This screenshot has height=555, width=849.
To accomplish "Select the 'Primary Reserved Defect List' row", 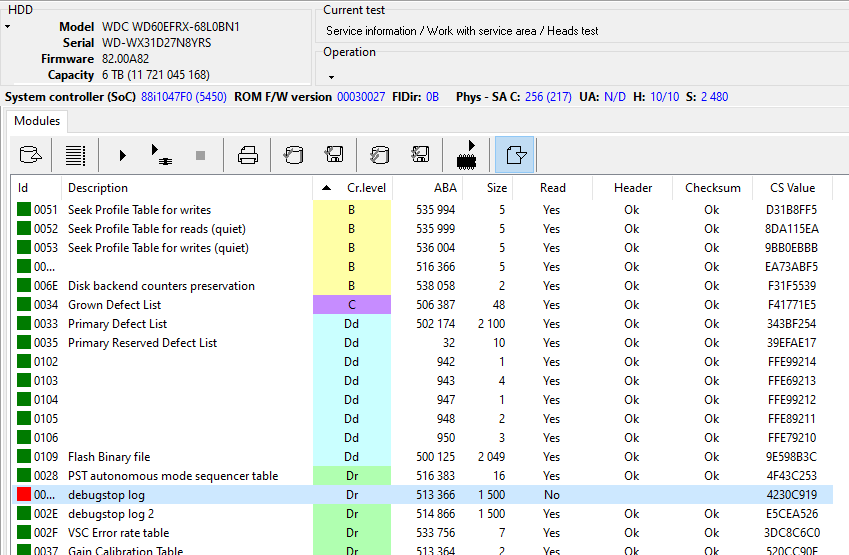I will [422, 342].
